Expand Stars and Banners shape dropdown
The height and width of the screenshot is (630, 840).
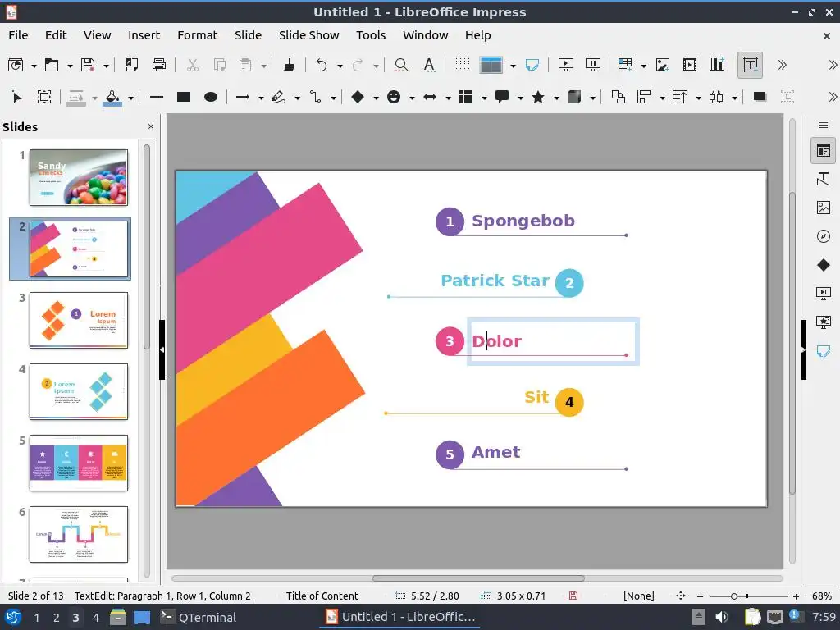click(556, 98)
